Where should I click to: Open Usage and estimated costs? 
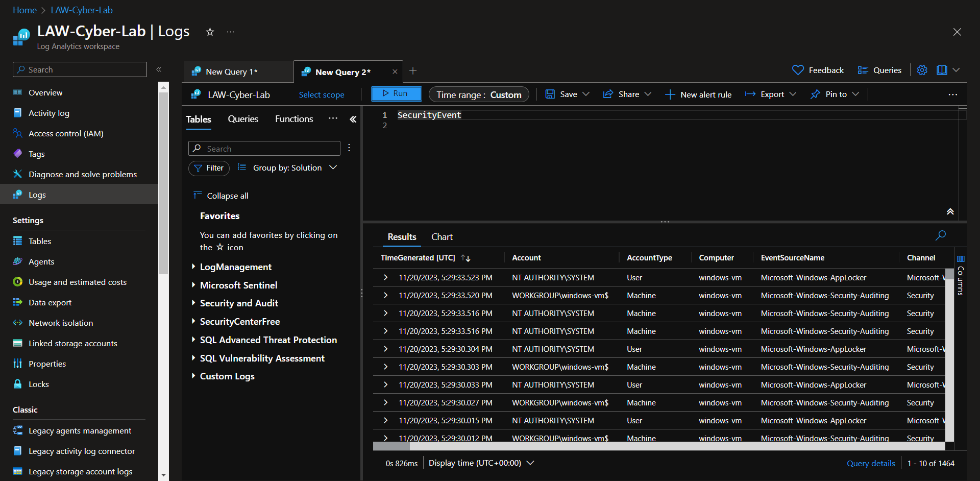[x=78, y=282]
